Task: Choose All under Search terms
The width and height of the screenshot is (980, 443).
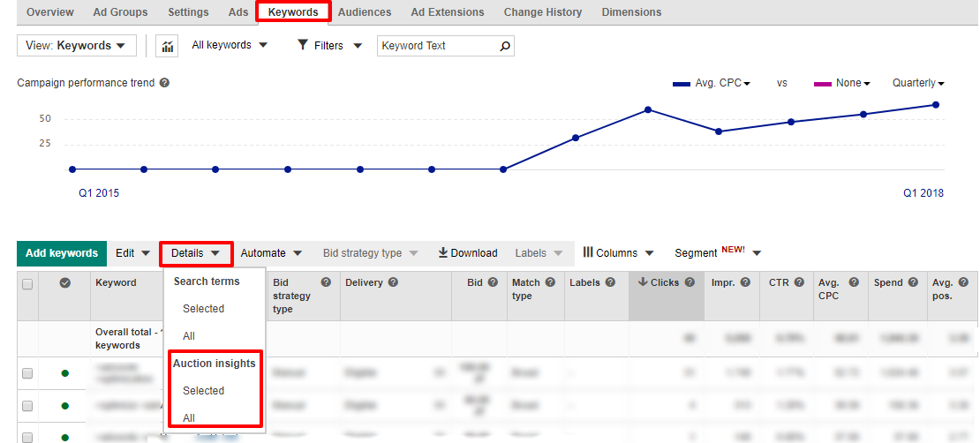Action: [189, 336]
